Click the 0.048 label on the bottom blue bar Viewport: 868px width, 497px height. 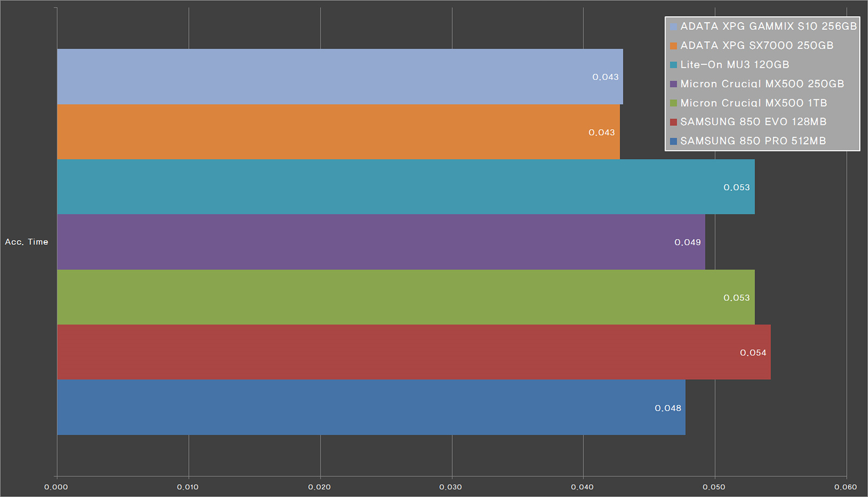click(x=668, y=407)
